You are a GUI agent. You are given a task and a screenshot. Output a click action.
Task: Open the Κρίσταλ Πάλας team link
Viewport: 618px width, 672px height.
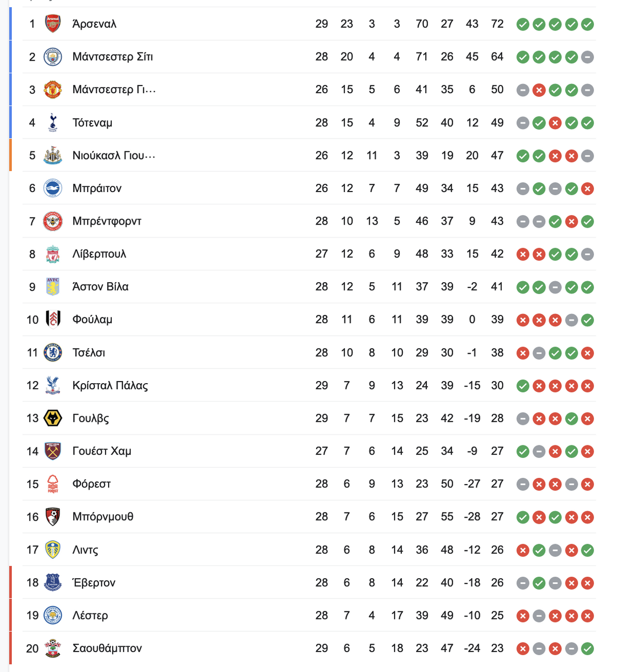point(110,386)
